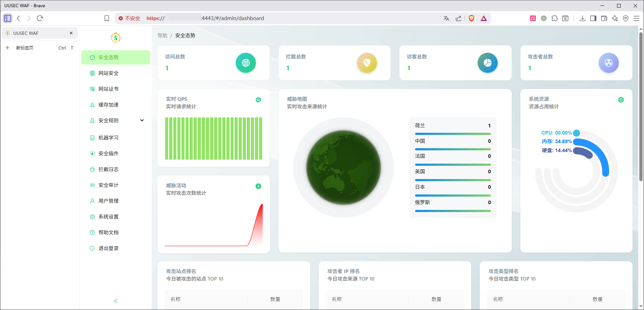Image resolution: width=644 pixels, height=310 pixels.
Task: Click the 法国 progress bar
Action: (x=453, y=165)
